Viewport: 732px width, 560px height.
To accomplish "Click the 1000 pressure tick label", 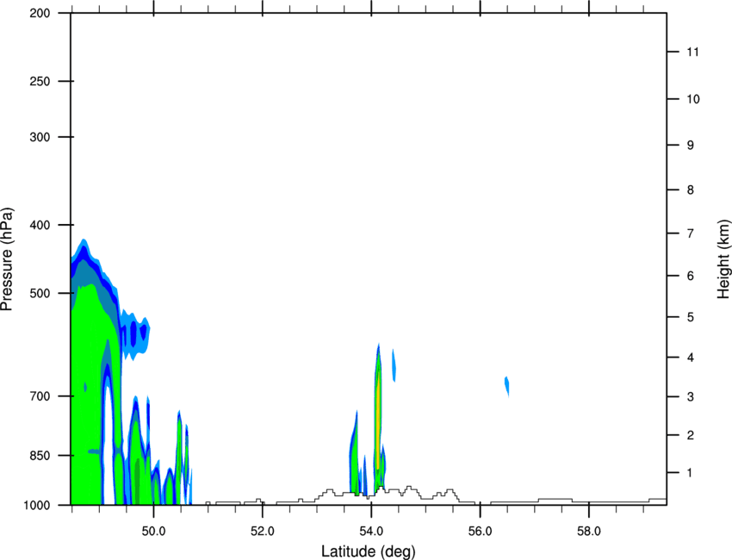I will (x=37, y=505).
